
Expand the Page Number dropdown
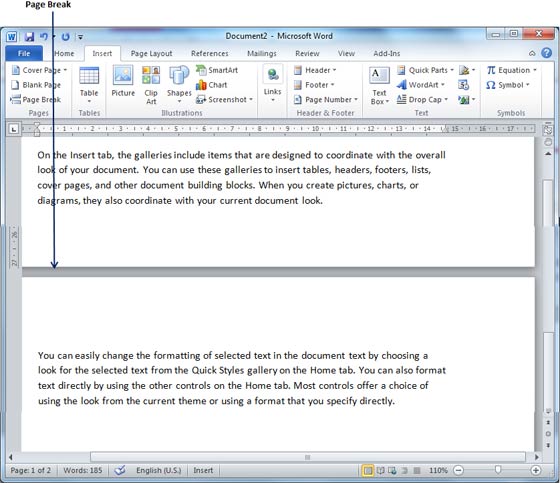point(325,100)
